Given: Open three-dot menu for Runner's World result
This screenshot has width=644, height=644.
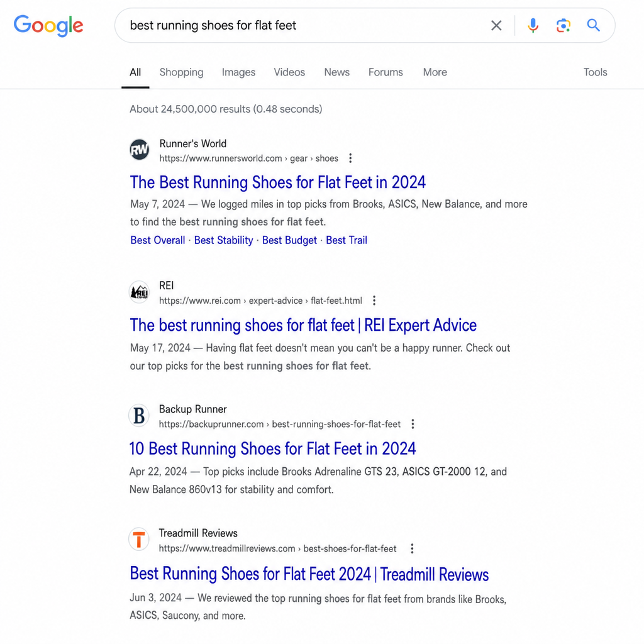Looking at the screenshot, I should (x=350, y=158).
